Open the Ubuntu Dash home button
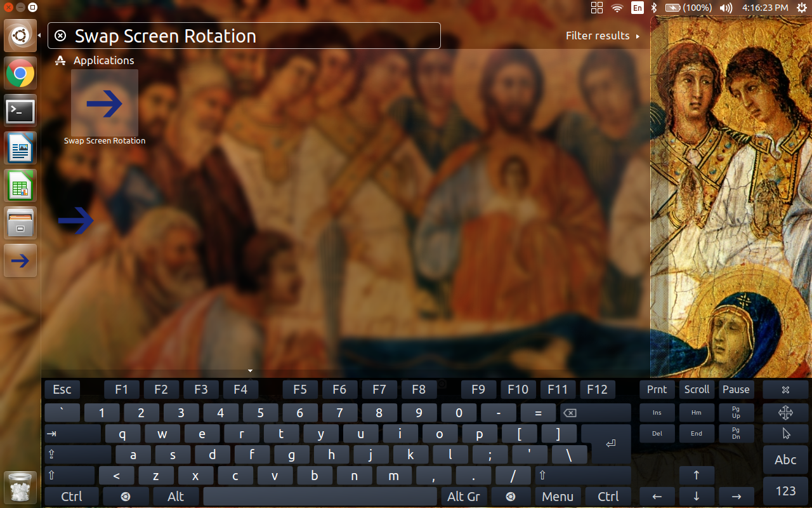Image resolution: width=812 pixels, height=508 pixels. [x=20, y=36]
